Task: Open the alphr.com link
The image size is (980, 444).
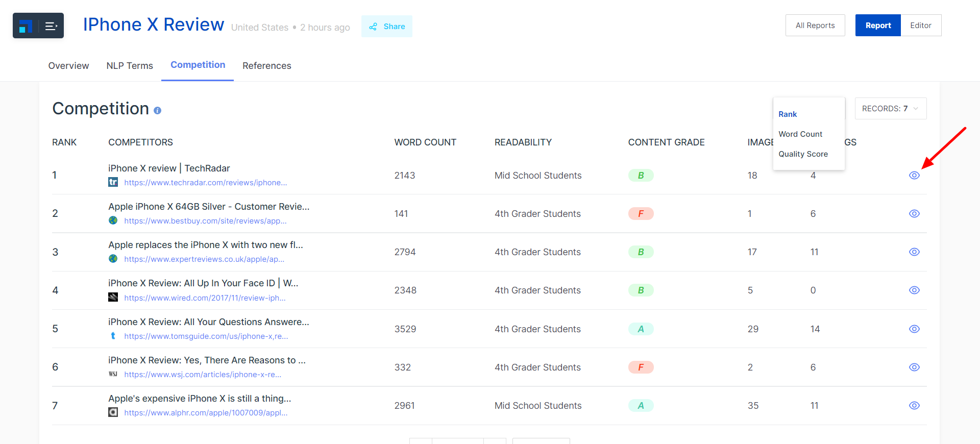Action: (x=206, y=413)
